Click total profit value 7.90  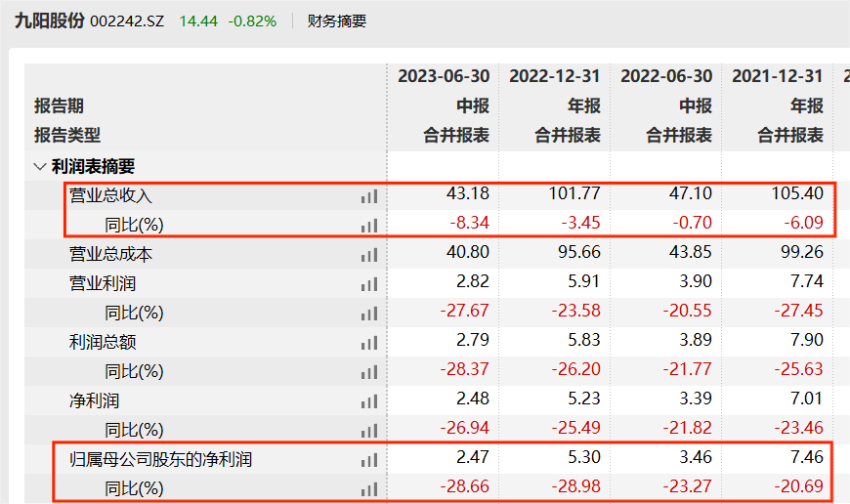(x=807, y=340)
